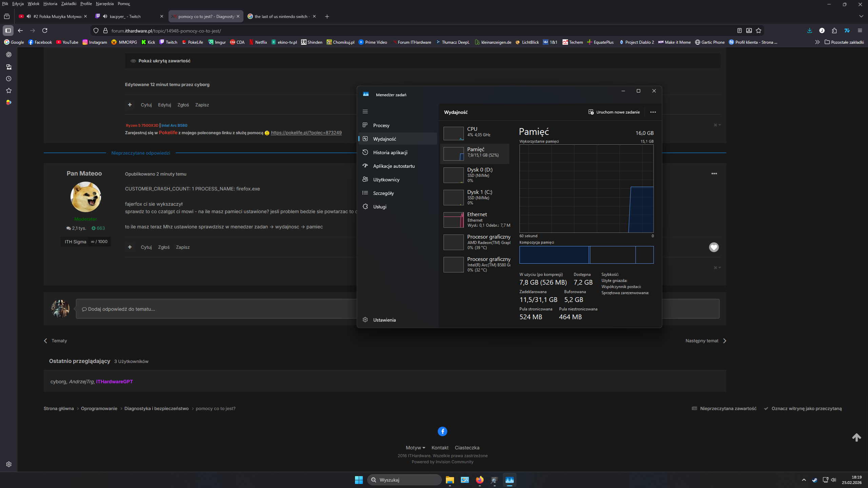Image resolution: width=868 pixels, height=488 pixels.
Task: Open Firefox downloads arrow icon
Action: click(810, 30)
